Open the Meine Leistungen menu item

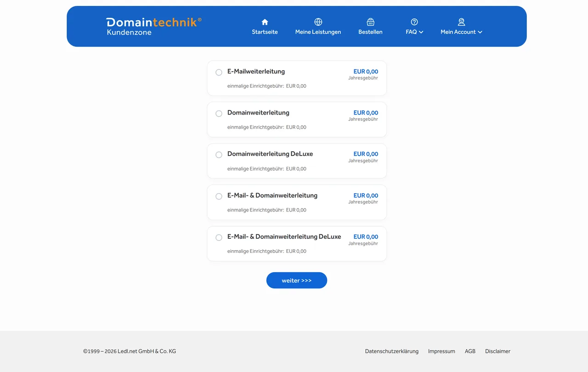[318, 32]
